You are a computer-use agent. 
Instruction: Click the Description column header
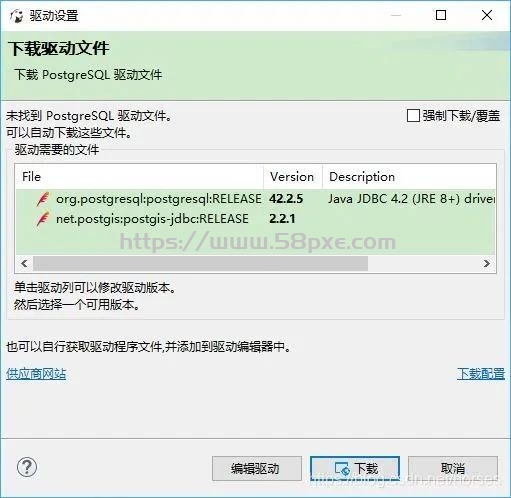coord(409,177)
